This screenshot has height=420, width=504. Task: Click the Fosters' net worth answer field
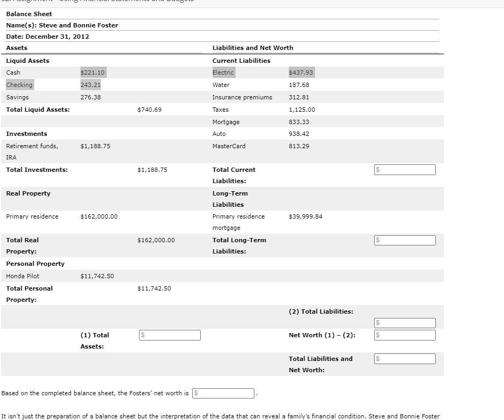(x=223, y=393)
